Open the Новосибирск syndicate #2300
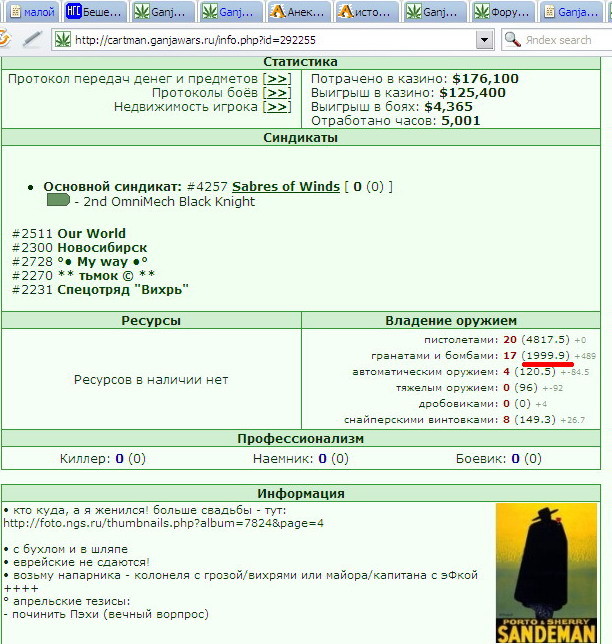Screen dimensions: 612x644 [102, 248]
